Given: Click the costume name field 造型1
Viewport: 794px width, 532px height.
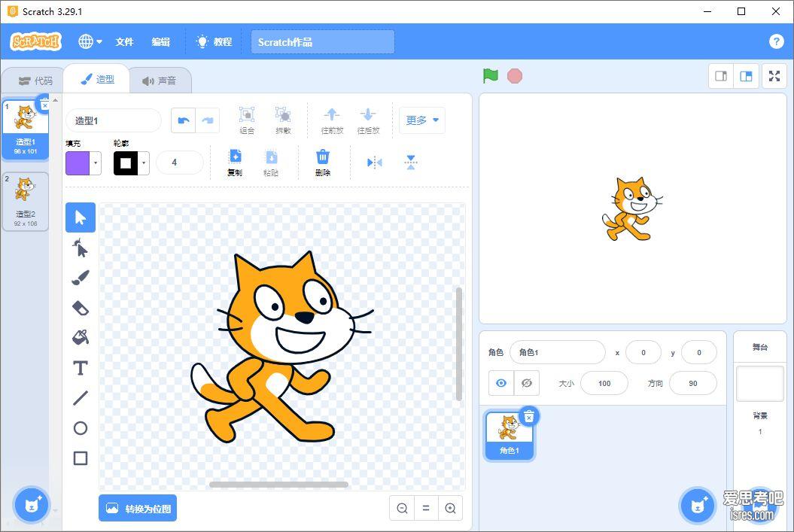Looking at the screenshot, I should tap(114, 120).
